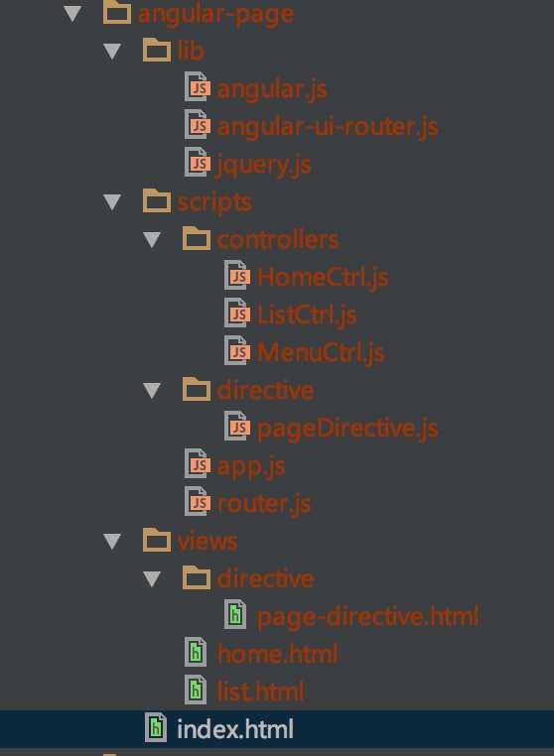Screen dimensions: 554x756
Task: Click the HomeCtrl.js file icon
Action: [x=237, y=275]
